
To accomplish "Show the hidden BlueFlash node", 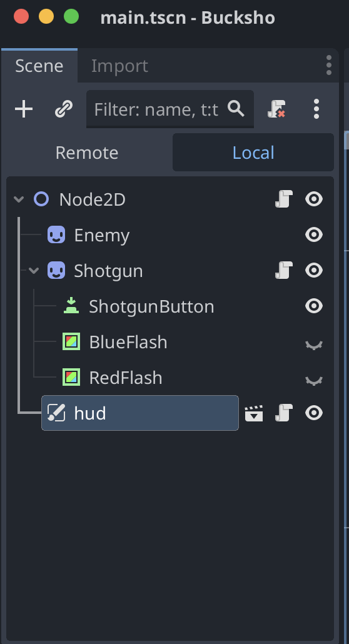I will [314, 344].
